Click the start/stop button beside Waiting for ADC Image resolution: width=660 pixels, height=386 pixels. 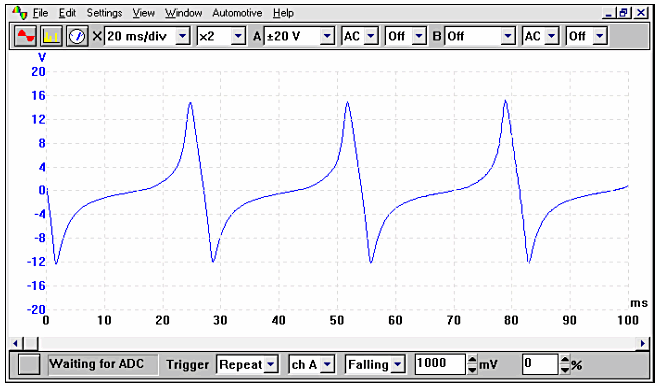tap(29, 364)
